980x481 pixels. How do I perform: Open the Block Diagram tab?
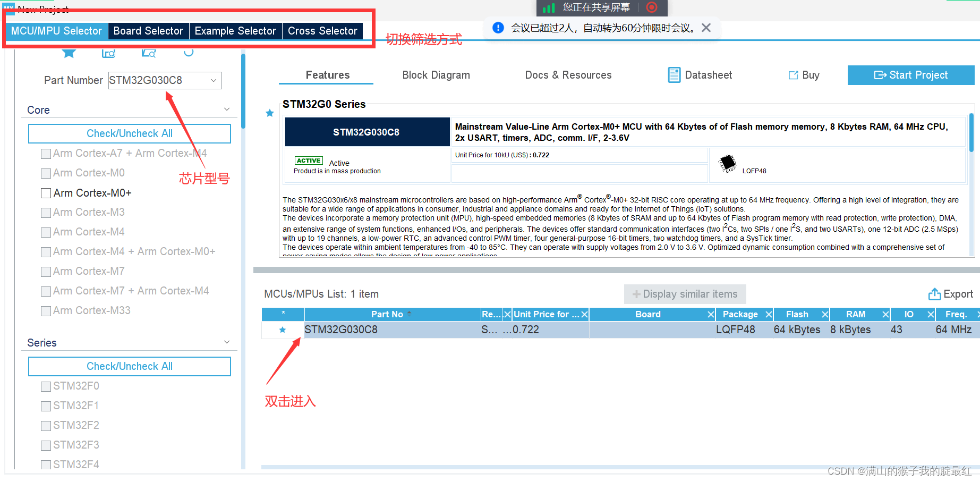[436, 75]
